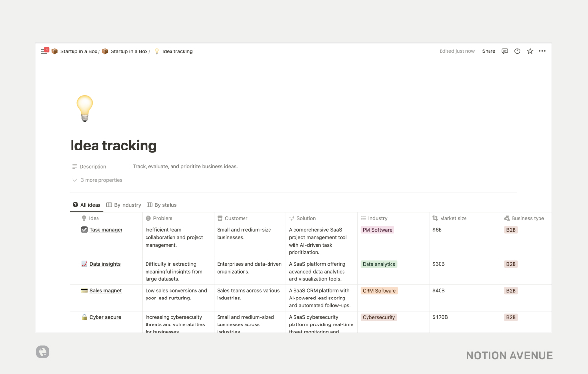This screenshot has height=374, width=588.
Task: Click the star icon to favorite the page
Action: [x=530, y=51]
